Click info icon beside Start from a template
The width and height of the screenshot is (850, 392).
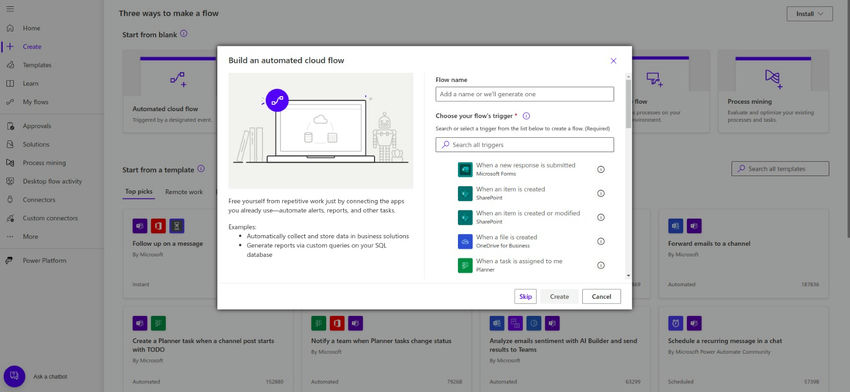tap(201, 169)
